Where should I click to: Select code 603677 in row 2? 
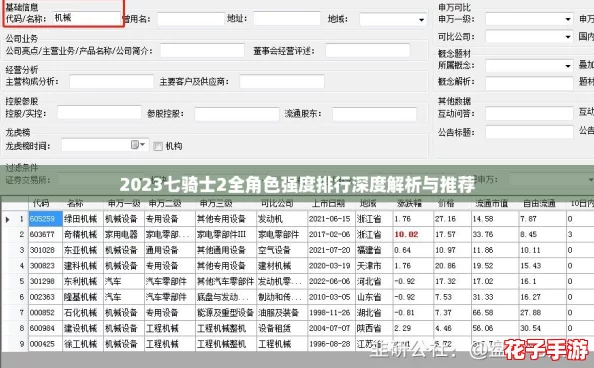(42, 235)
